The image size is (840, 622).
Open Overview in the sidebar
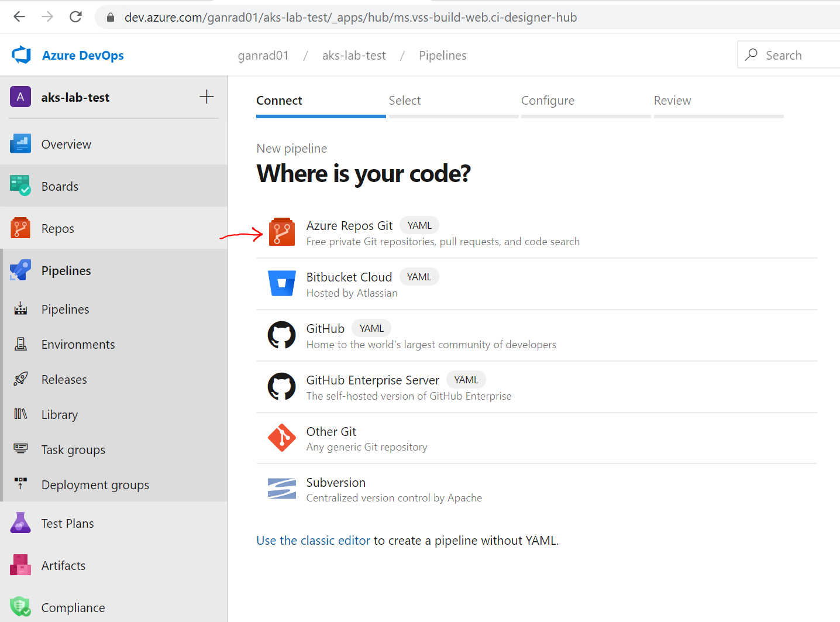(113, 144)
